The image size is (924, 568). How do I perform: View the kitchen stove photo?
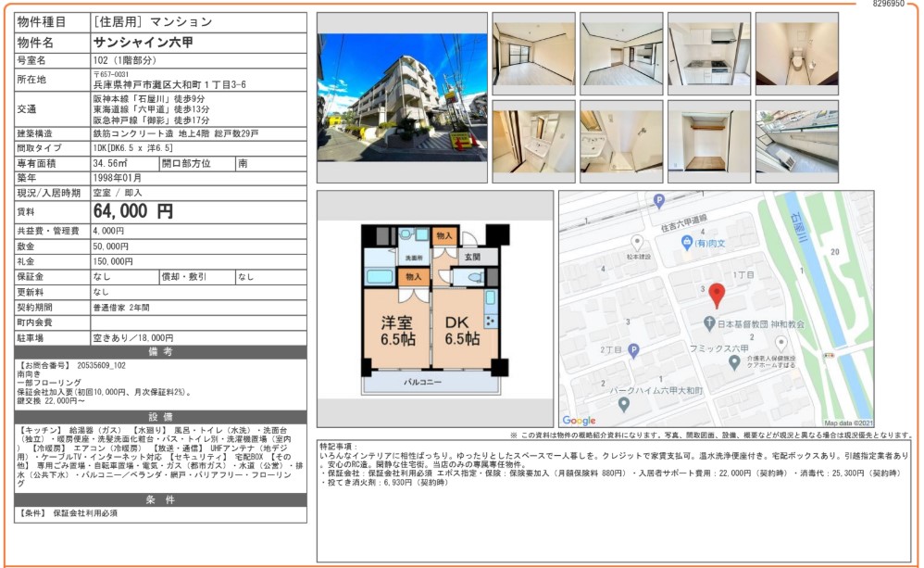click(x=708, y=54)
